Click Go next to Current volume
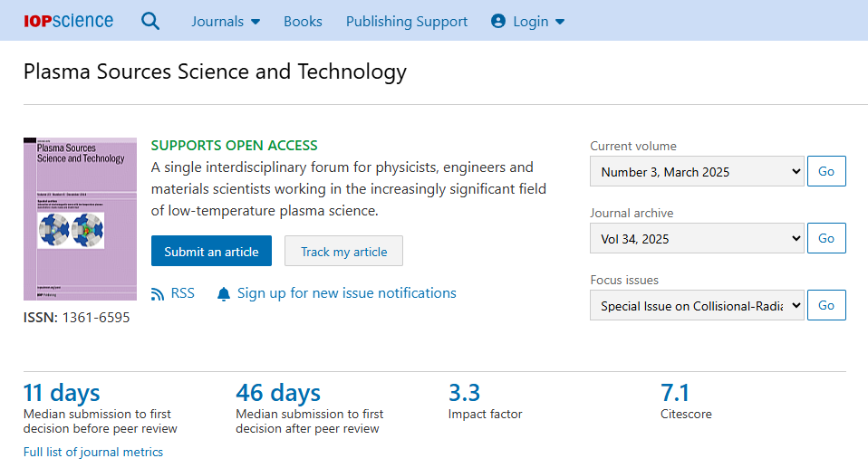Viewport: 868px width, 468px height. click(826, 171)
